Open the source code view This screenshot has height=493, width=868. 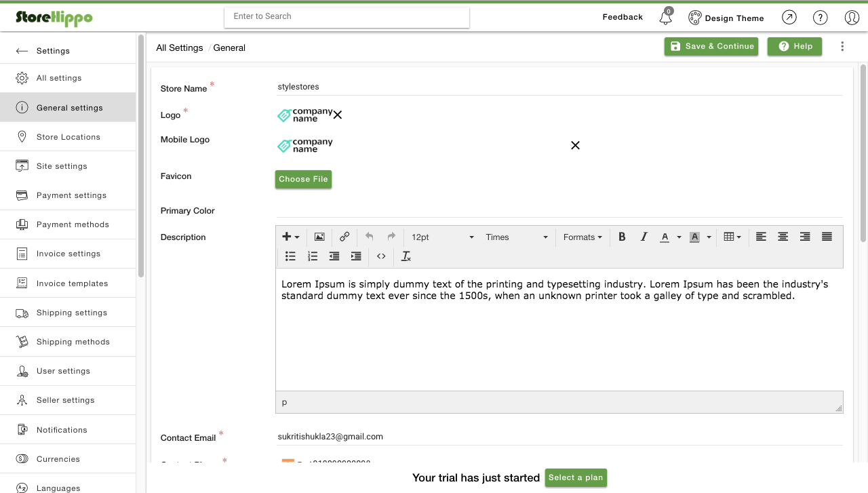[x=381, y=256]
